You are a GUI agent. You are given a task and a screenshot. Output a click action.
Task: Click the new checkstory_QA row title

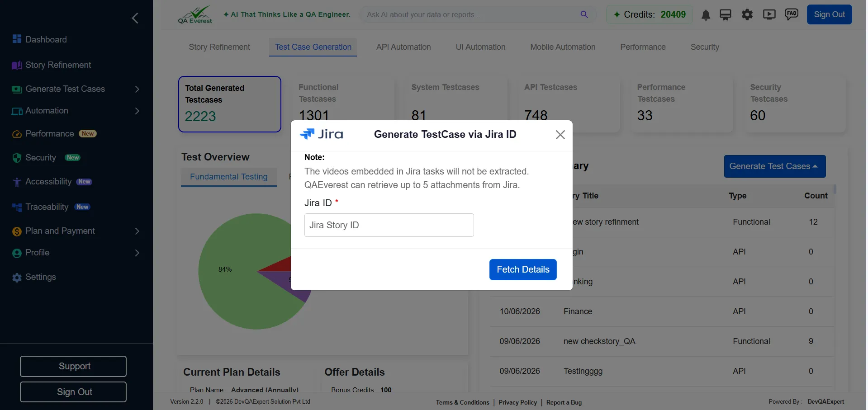coord(599,341)
